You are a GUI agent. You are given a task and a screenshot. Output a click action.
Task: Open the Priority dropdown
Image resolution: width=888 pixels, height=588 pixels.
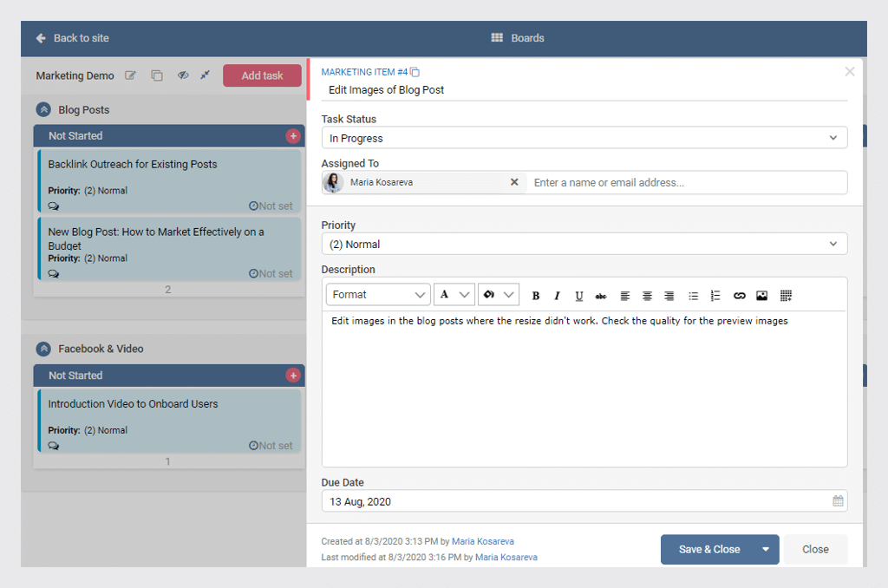[584, 244]
